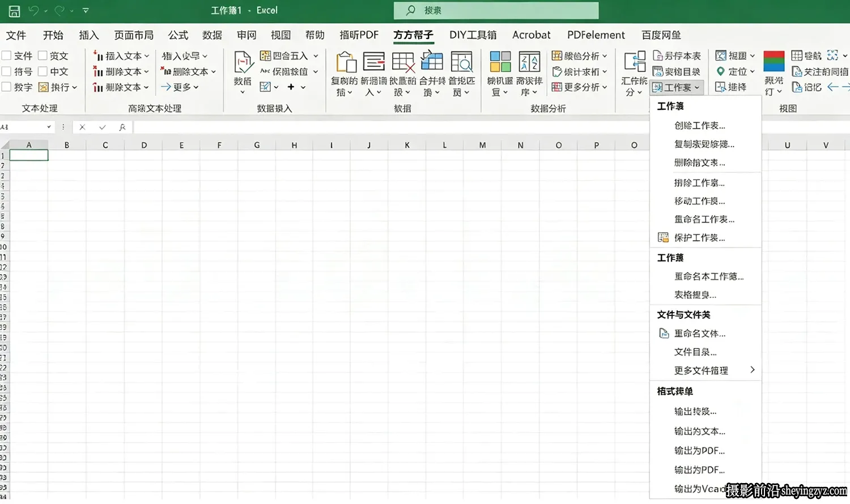850x504 pixels.
Task: Open the Acrobat ribbon tab
Action: [532, 35]
